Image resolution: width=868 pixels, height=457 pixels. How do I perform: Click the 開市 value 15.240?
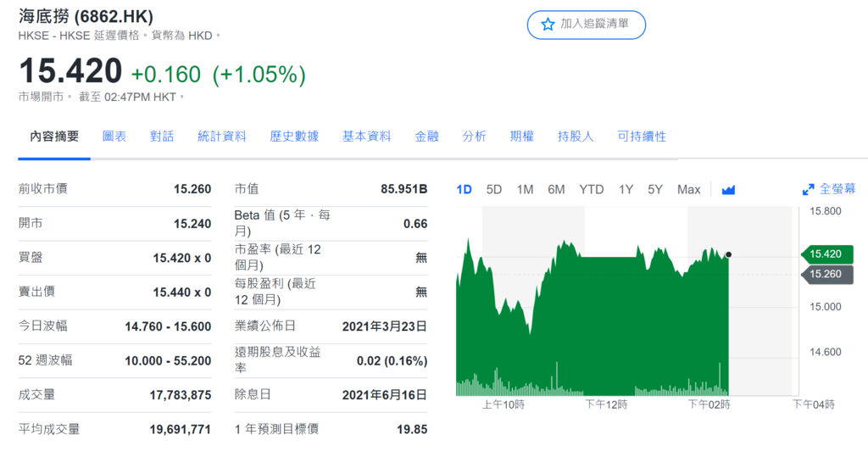[x=192, y=224]
